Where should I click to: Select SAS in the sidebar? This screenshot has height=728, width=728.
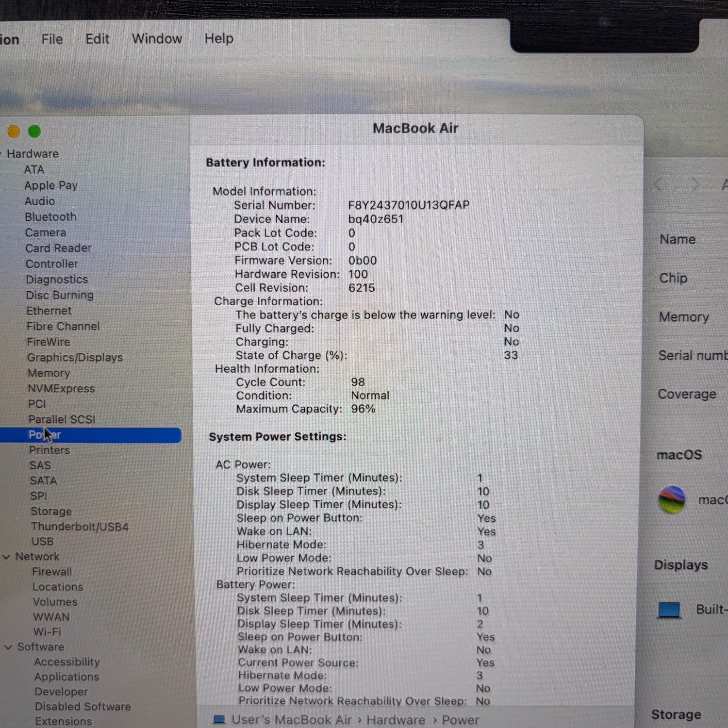click(x=40, y=465)
